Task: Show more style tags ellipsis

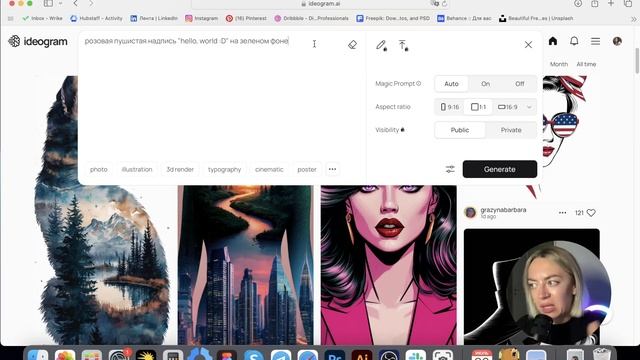Action: (x=332, y=169)
